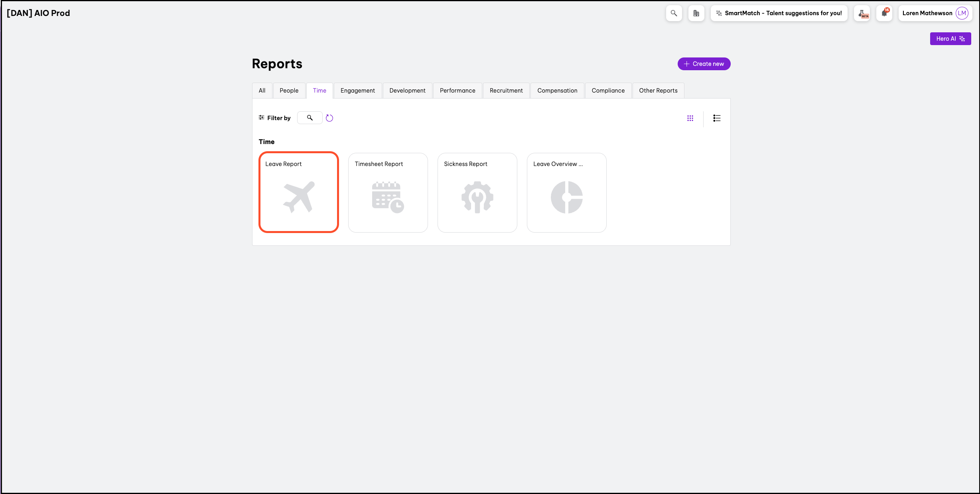Open the Timesheet Report card

388,192
